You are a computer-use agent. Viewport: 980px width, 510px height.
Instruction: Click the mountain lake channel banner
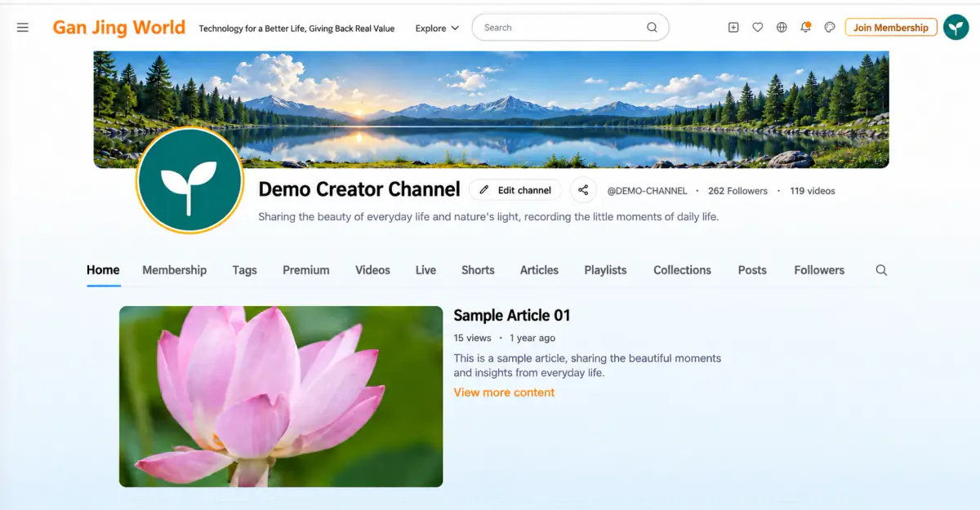click(x=491, y=109)
